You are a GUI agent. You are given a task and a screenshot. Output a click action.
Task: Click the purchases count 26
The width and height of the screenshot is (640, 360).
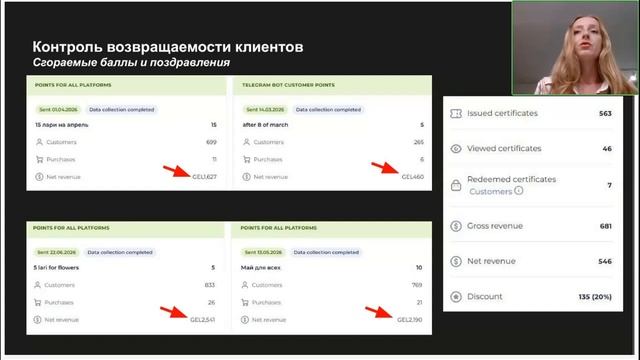pyautogui.click(x=211, y=302)
